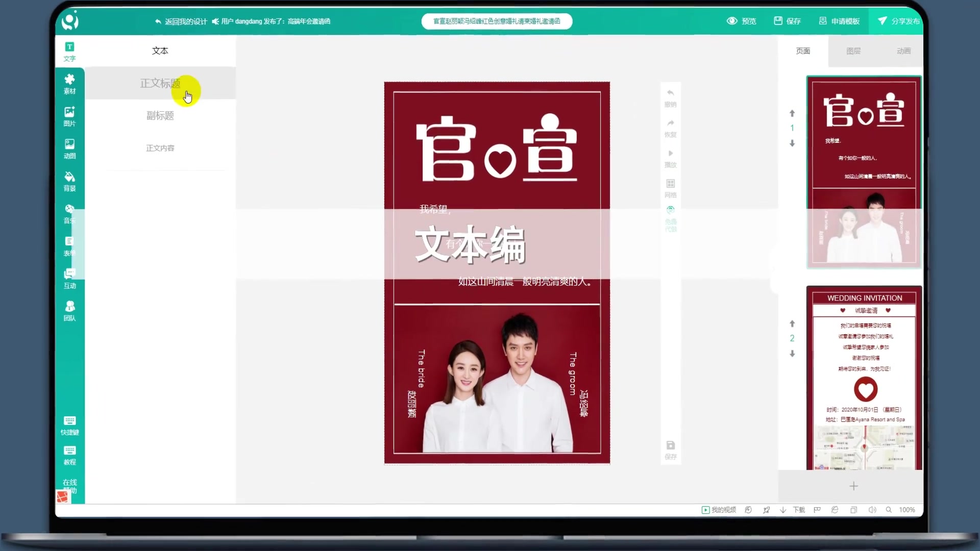Toggle the 网格 grid icon
Screen dimensions: 980x551
670,188
